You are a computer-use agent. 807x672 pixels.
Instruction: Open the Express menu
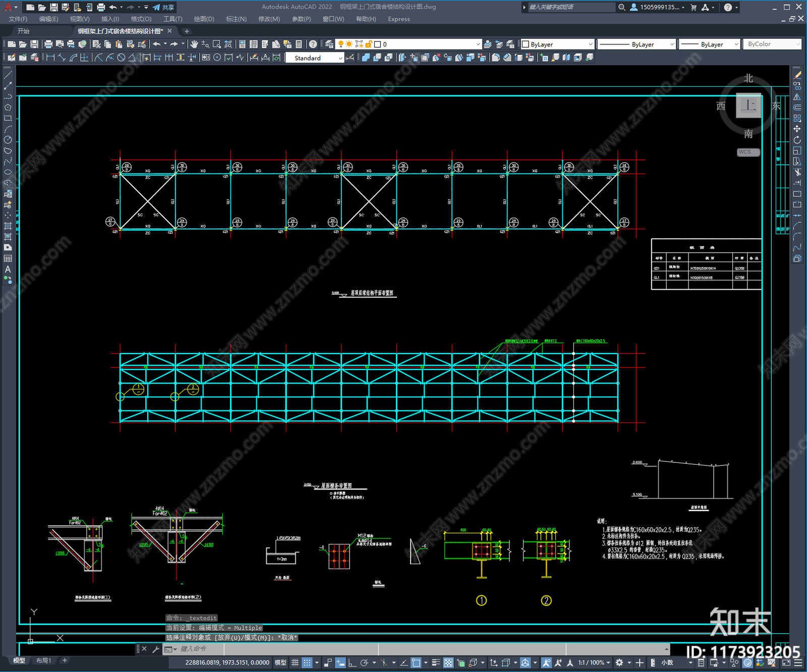click(x=399, y=19)
